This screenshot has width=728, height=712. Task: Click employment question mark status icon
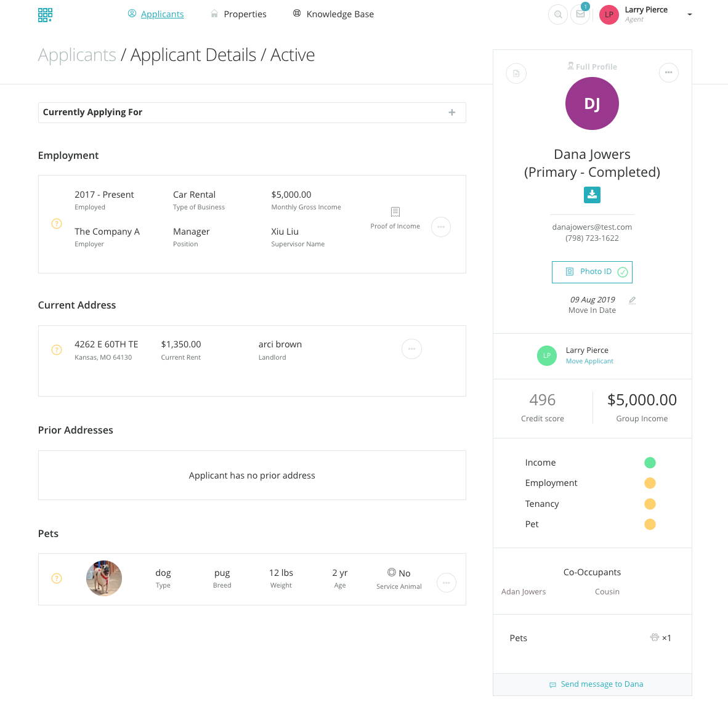pyautogui.click(x=57, y=224)
